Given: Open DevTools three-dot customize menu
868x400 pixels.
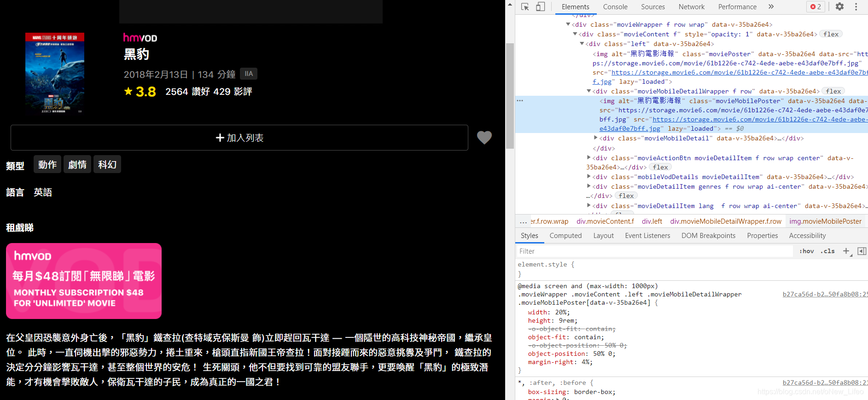Looking at the screenshot, I should [x=856, y=6].
